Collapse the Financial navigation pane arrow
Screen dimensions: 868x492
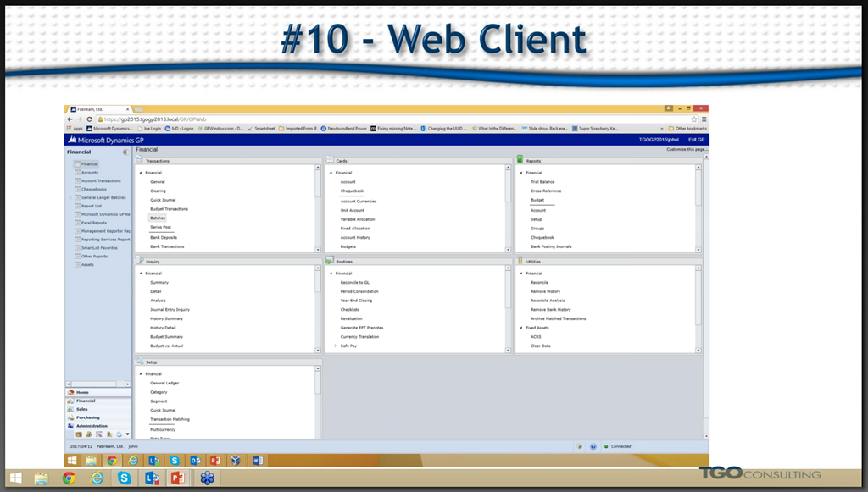point(126,152)
